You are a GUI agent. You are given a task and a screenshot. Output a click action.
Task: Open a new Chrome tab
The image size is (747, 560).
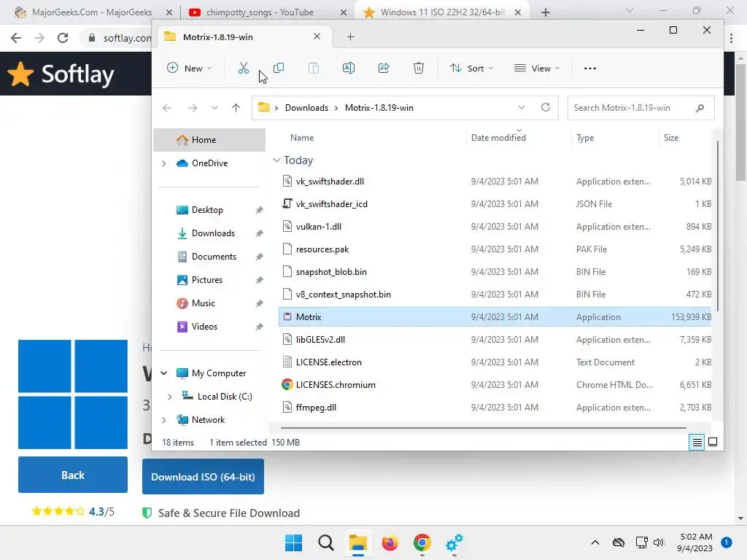[546, 12]
